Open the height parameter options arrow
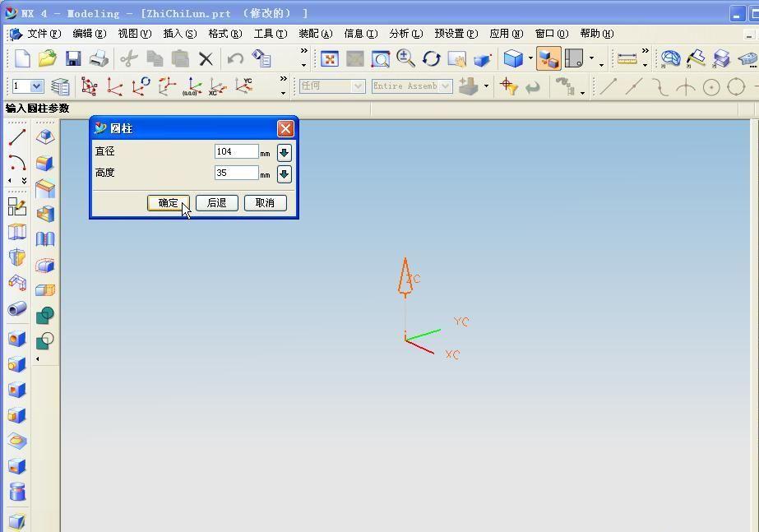Screen dimensions: 759x532 click(x=284, y=173)
